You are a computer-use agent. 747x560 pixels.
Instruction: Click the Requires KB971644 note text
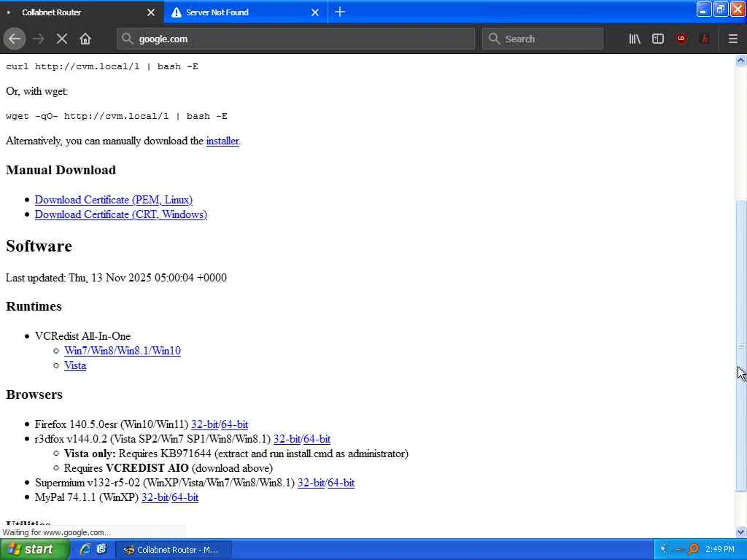point(236,454)
